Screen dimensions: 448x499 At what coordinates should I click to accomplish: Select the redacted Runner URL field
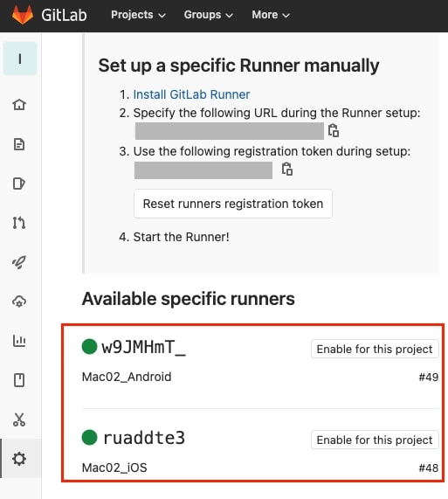coord(230,131)
